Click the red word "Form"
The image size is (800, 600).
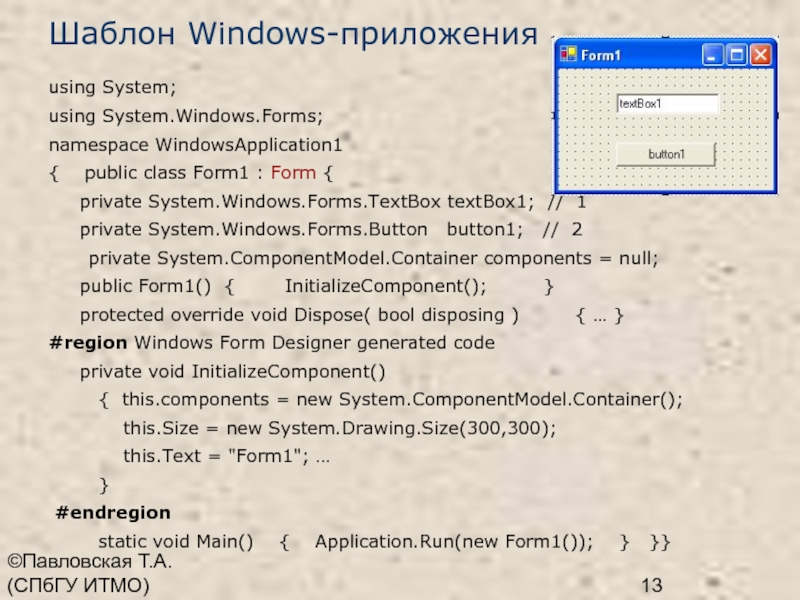pos(293,173)
